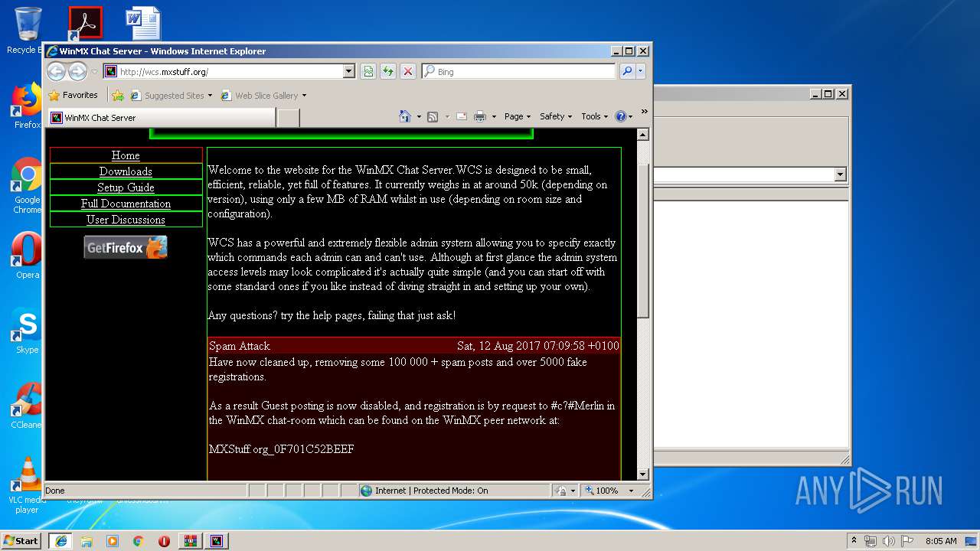980x551 pixels.
Task: Open Opera from the taskbar
Action: pos(164,541)
